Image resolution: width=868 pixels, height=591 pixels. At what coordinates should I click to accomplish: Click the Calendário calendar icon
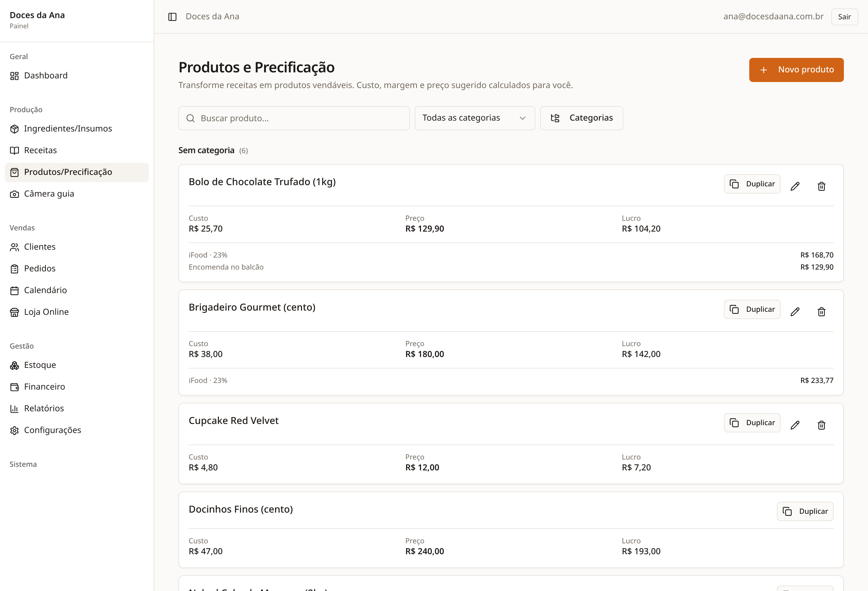14,290
